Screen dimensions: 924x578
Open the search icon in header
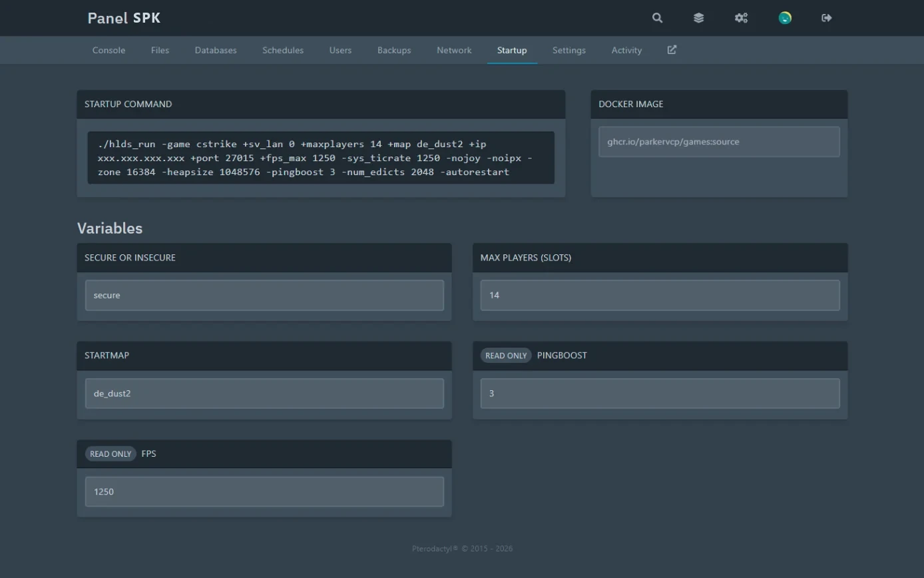tap(657, 18)
